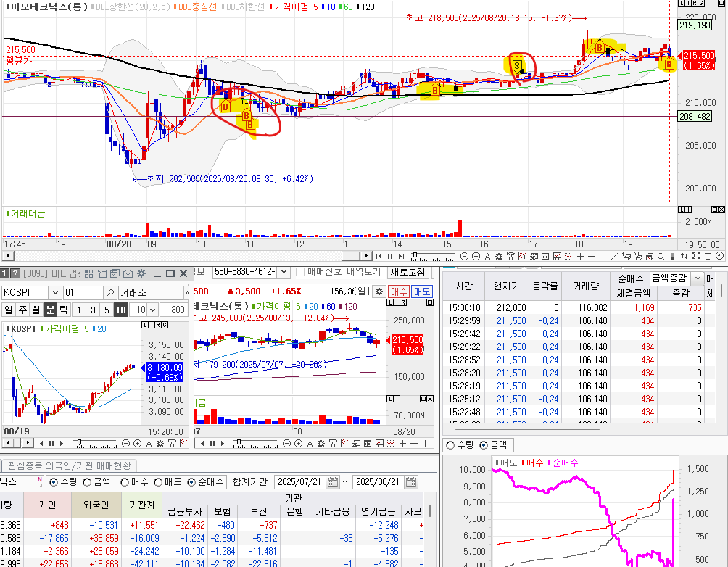Select 수량 radio under tick table
728x567 pixels.
(x=450, y=445)
